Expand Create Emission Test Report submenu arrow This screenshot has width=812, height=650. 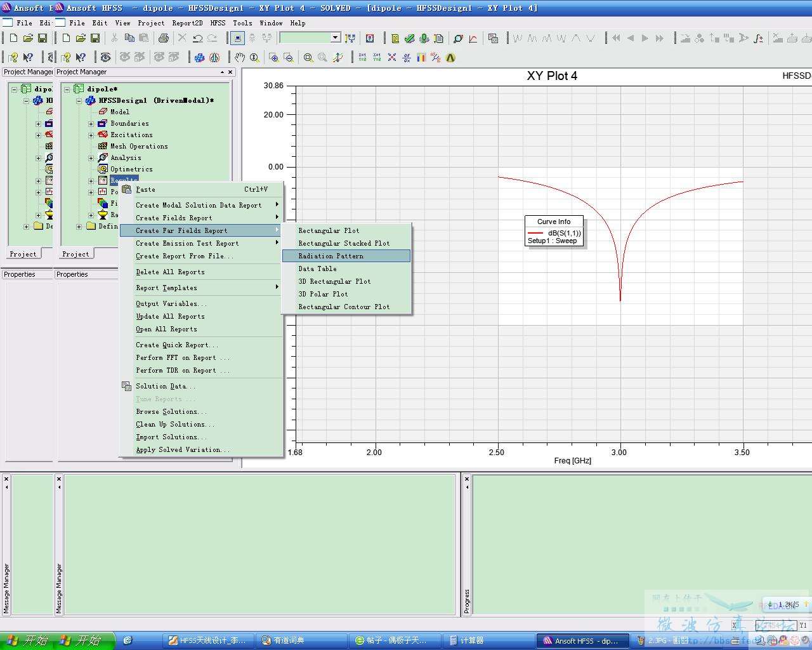pos(277,242)
